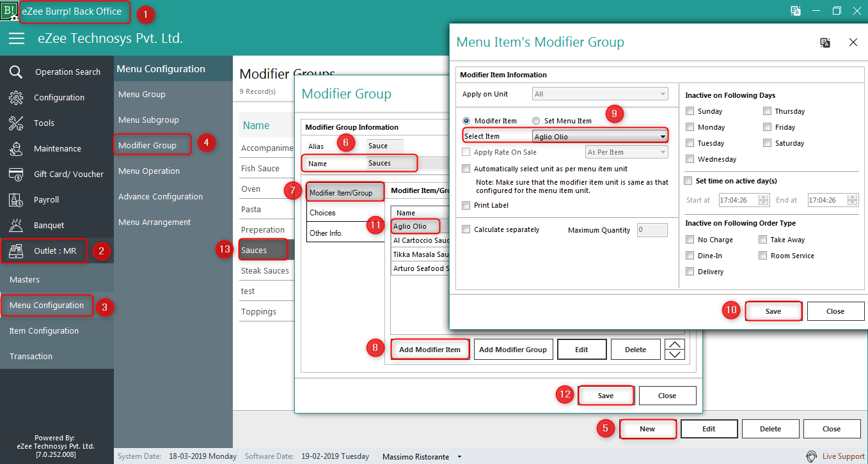The width and height of the screenshot is (868, 464).
Task: Open Menu Arrangement entry
Action: 154,222
